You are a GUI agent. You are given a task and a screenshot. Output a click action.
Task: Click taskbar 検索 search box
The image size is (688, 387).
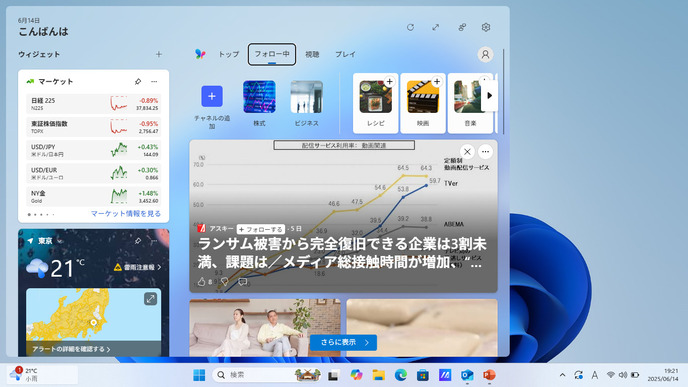267,375
